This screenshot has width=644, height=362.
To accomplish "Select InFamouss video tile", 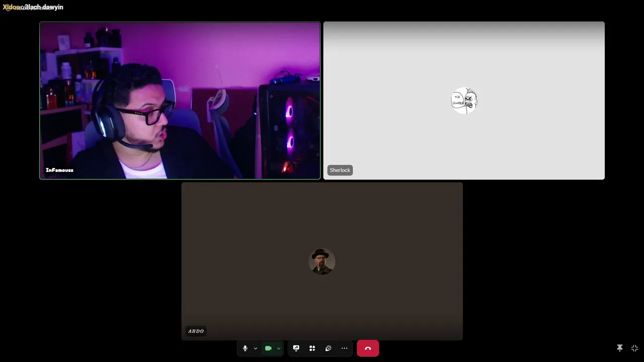I will coord(180,101).
